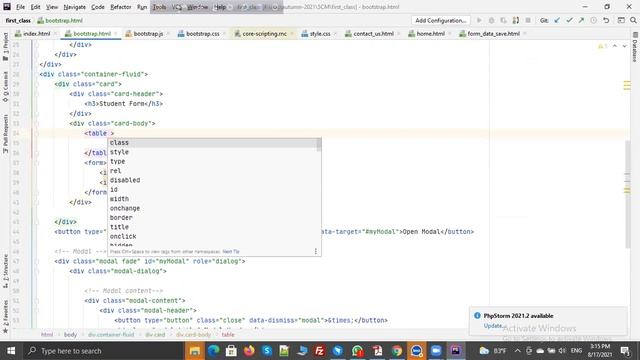The image size is (640, 360).
Task: Click Git Push arrow icon
Action: [581, 20]
